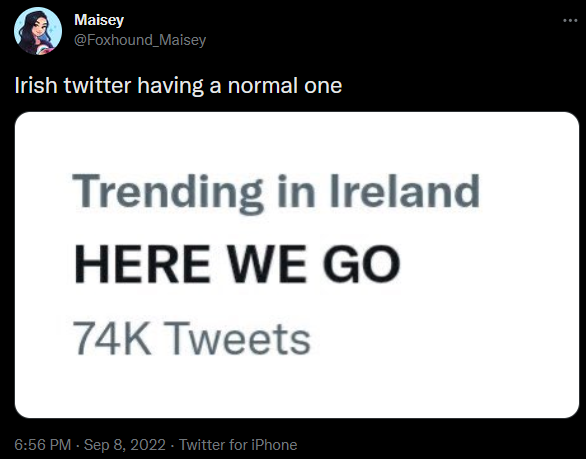Open the attached trending screenshot image

click(297, 265)
